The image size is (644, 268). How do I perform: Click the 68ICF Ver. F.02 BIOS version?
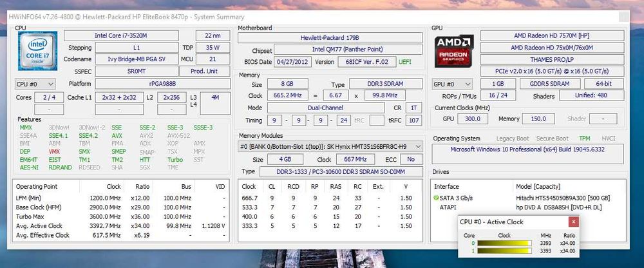coord(367,62)
